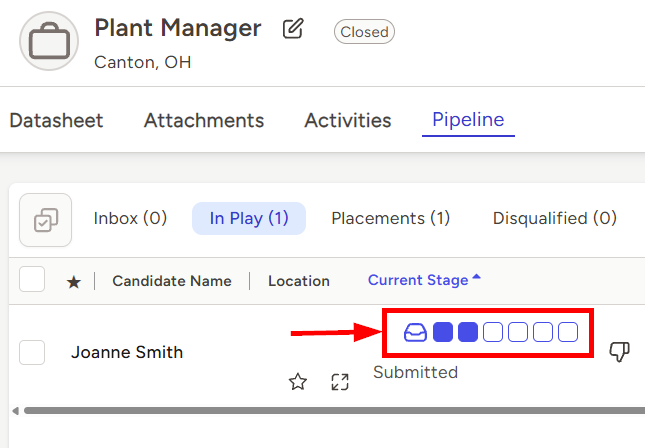Click the inbox stage icon in pipeline
The width and height of the screenshot is (645, 448).
pos(415,332)
